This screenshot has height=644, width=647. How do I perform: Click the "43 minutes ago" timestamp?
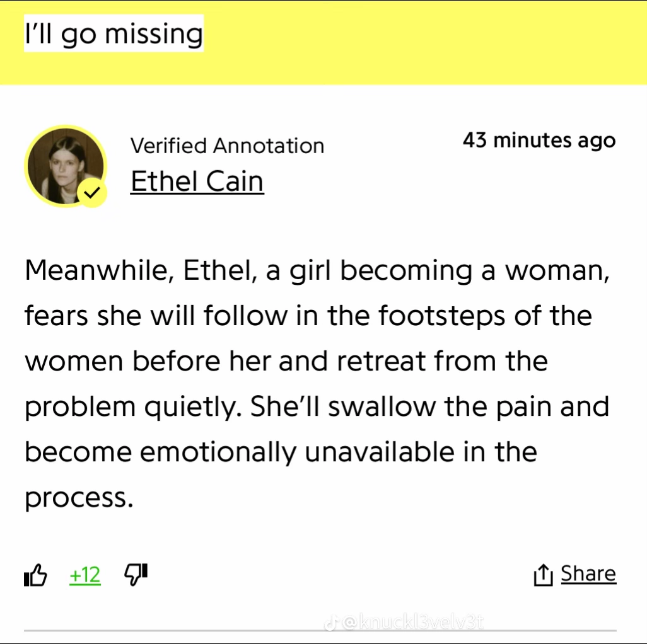(x=539, y=140)
